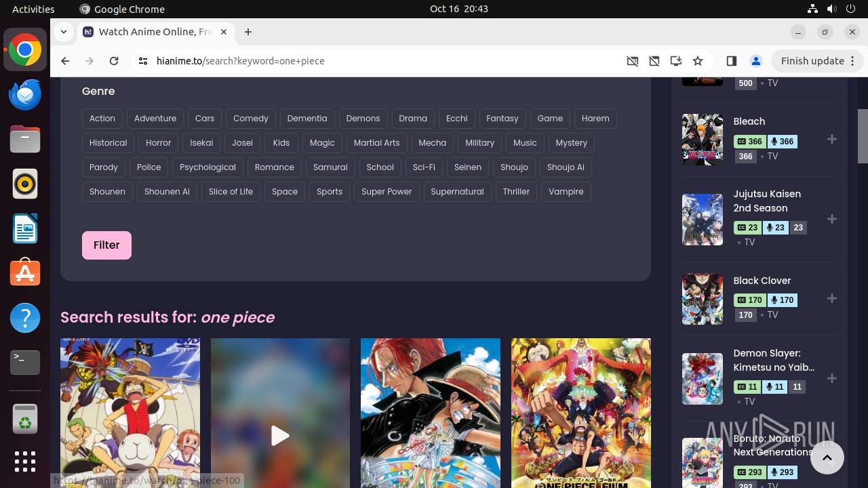Add Jujutsu Kaisen 2nd Season with plus icon
The width and height of the screenshot is (868, 488).
832,219
